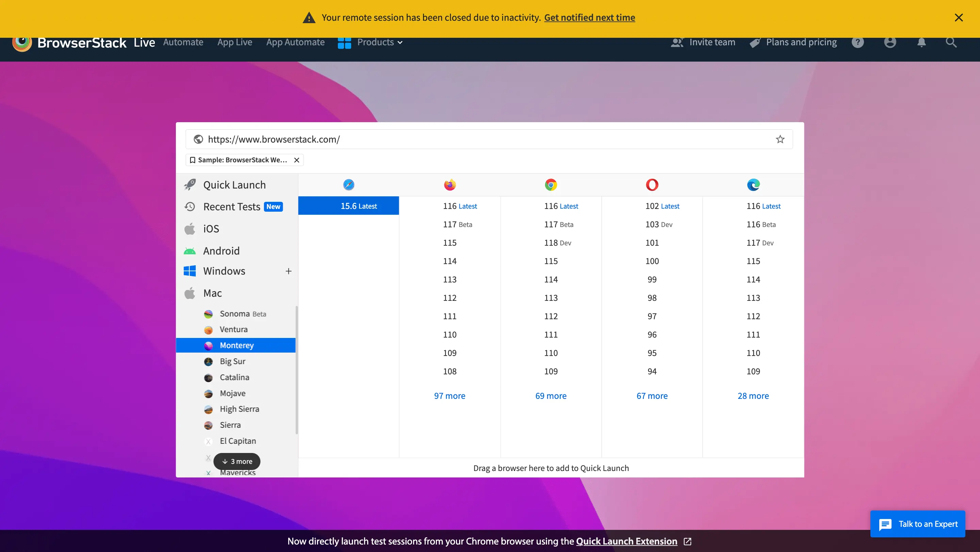Show 3 more Mac versions
This screenshot has width=980, height=552.
237,461
